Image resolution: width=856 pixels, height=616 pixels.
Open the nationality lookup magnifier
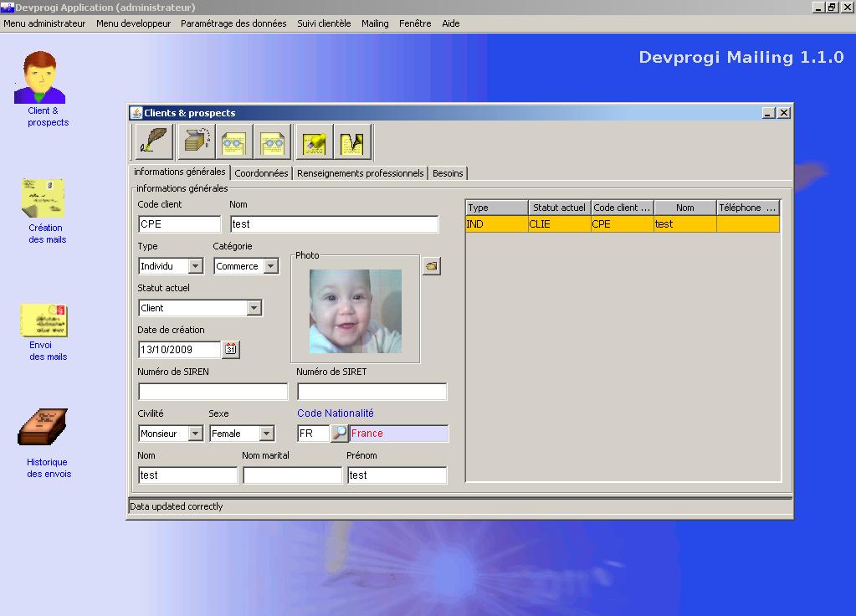tap(339, 433)
